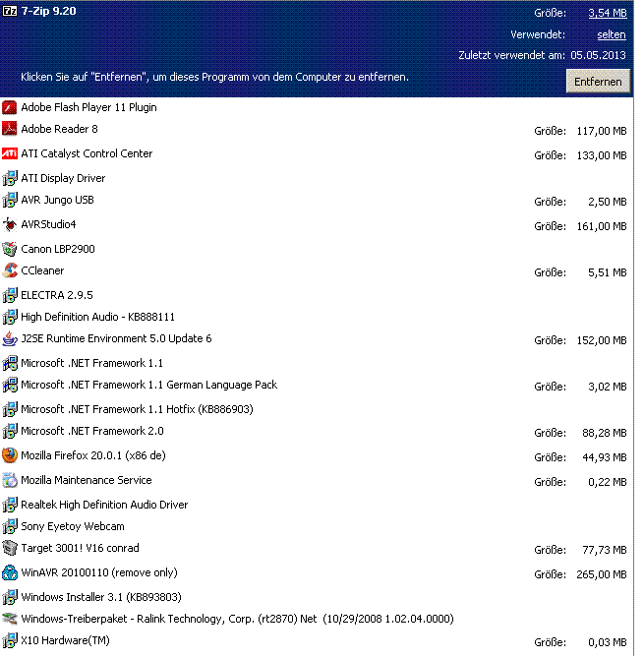Image resolution: width=644 pixels, height=659 pixels.
Task: Select 'Microsoft .NET Framework 2.0' name
Action: 92,431
